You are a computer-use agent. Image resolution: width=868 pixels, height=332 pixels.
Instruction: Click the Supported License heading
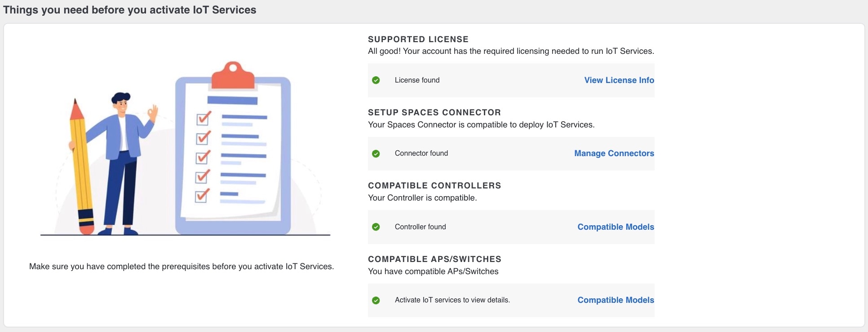tap(418, 39)
